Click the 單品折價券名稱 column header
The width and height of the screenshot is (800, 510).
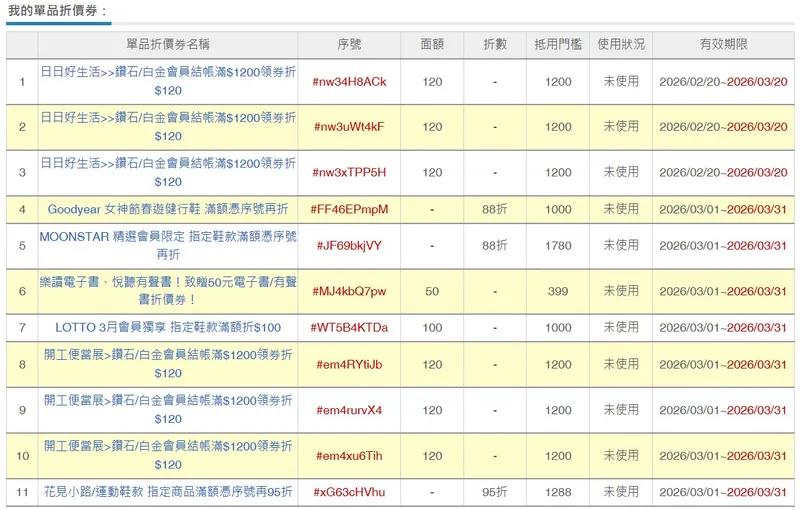click(168, 44)
